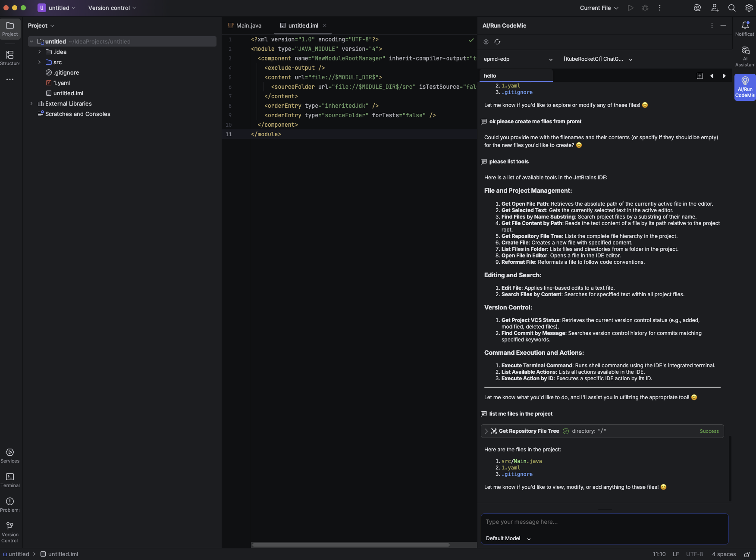This screenshot has width=756, height=560.
Task: Expand the Get Repository File Tree result
Action: pos(486,431)
